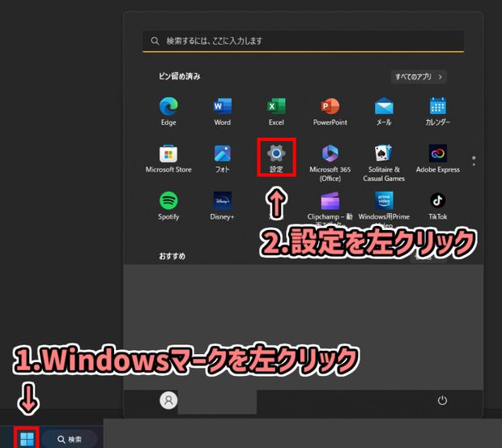Click the 検索 box in the taskbar
The width and height of the screenshot is (502, 448).
(69, 439)
